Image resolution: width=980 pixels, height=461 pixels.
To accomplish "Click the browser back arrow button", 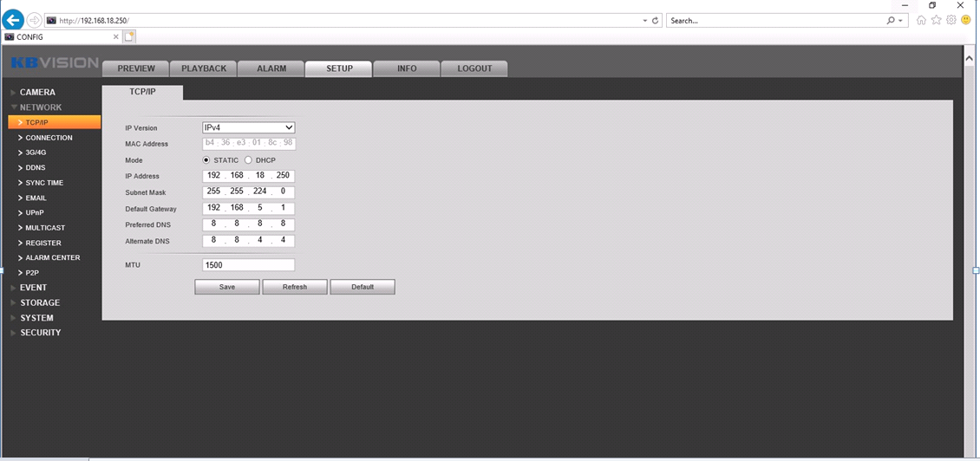I will click(13, 20).
